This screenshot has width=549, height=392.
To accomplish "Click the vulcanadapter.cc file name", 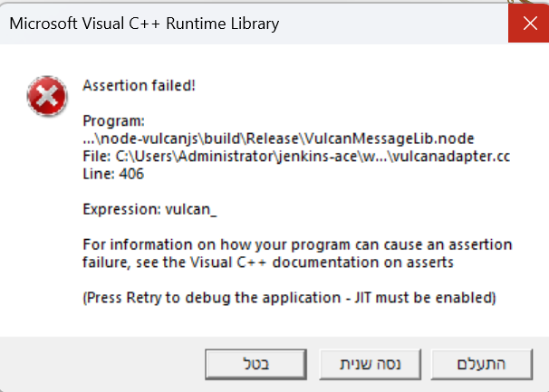I will [452, 157].
